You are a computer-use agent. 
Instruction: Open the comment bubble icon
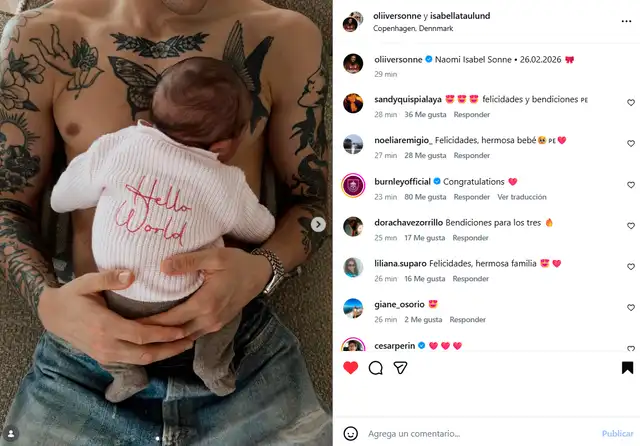coord(376,368)
